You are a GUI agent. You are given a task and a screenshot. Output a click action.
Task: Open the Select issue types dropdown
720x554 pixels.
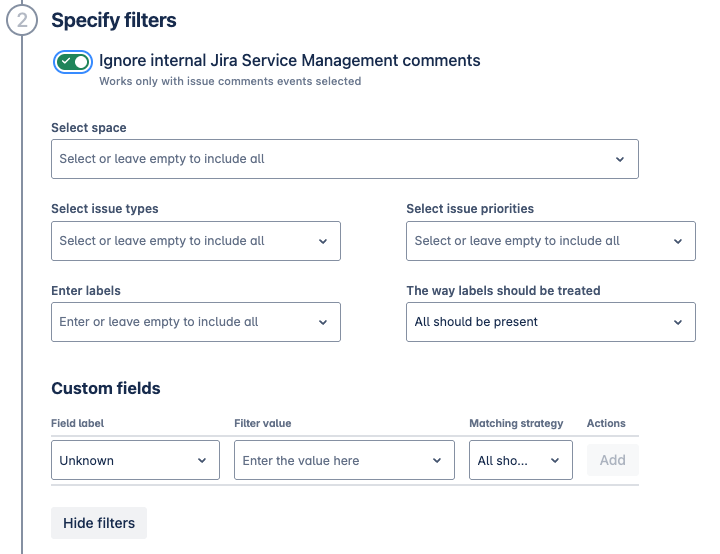click(180, 241)
